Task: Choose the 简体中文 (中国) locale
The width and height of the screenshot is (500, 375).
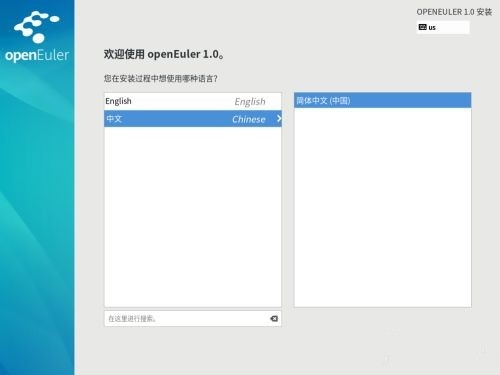Action: click(x=383, y=100)
